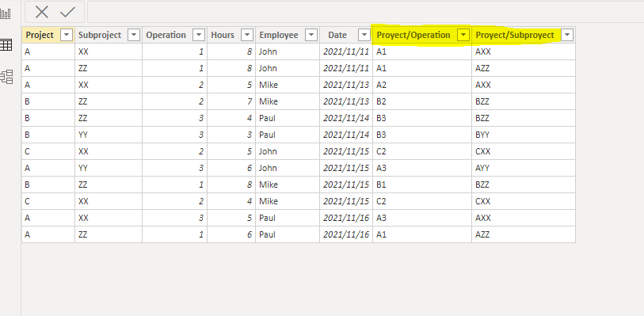Image resolution: width=644 pixels, height=316 pixels.
Task: Click the 2021/11/13 date in Mike's B row
Action: pos(346,101)
